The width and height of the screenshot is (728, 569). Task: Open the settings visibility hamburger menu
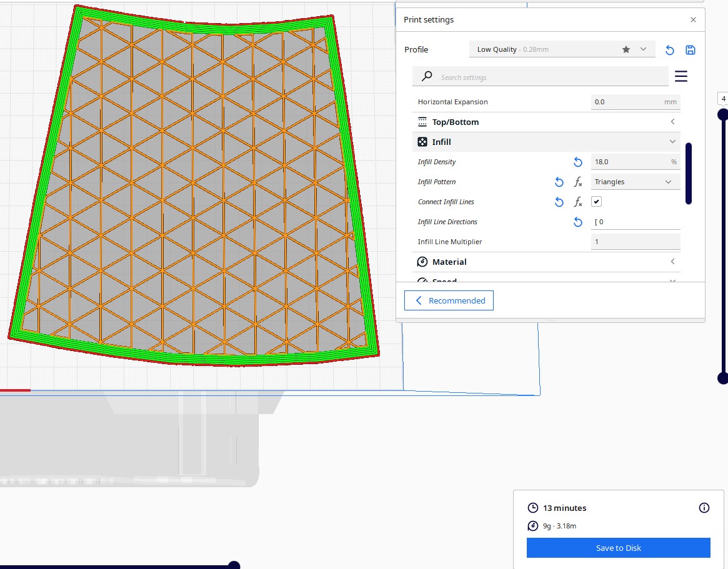681,76
